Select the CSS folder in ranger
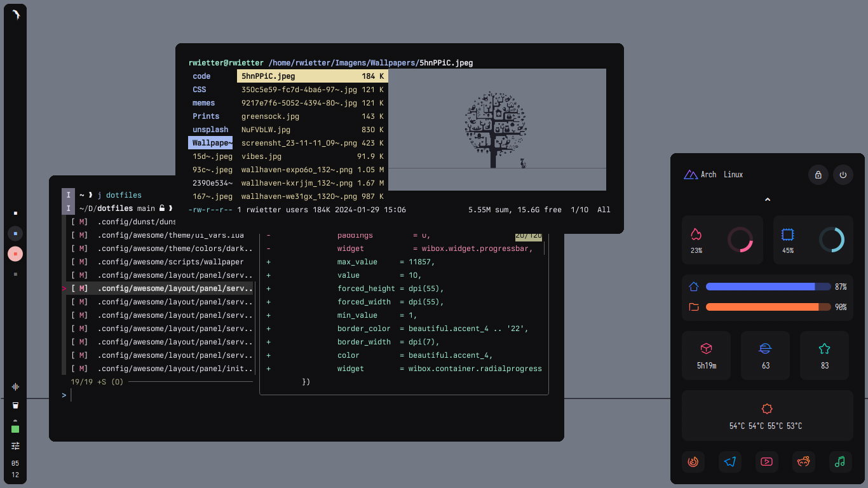868x488 pixels. coord(200,90)
